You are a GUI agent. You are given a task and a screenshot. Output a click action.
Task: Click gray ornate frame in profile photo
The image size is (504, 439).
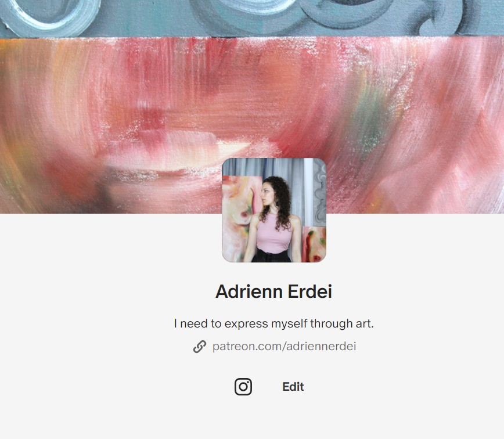320,193
